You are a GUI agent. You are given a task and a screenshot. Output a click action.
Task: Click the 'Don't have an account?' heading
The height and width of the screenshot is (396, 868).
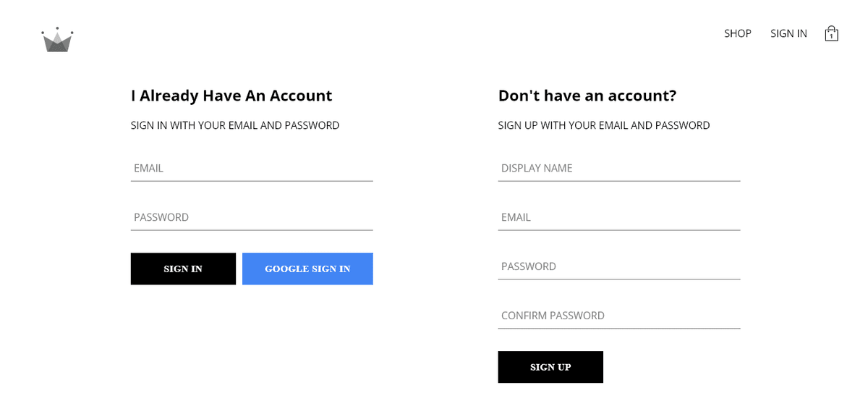tap(587, 96)
